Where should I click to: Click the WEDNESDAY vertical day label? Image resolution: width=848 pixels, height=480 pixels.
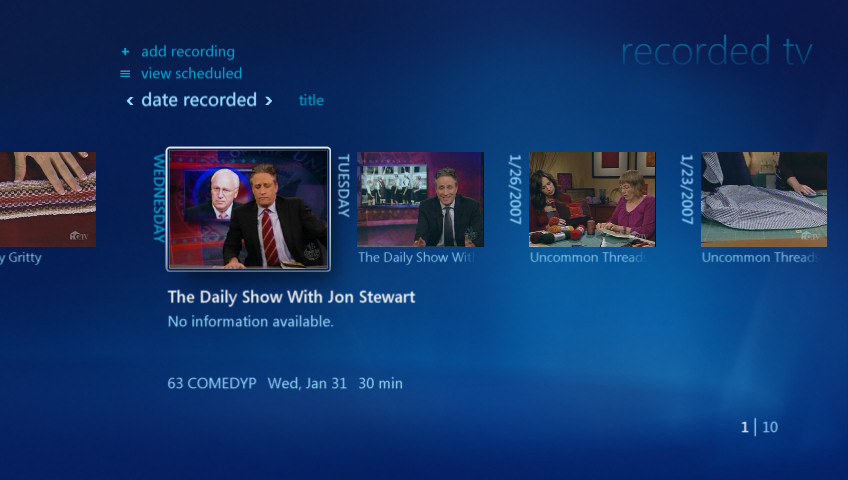coord(159,198)
